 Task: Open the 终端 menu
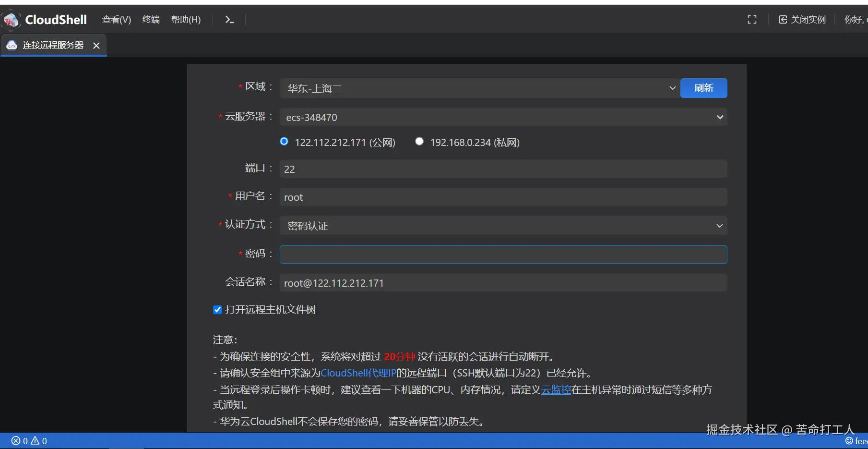(151, 20)
